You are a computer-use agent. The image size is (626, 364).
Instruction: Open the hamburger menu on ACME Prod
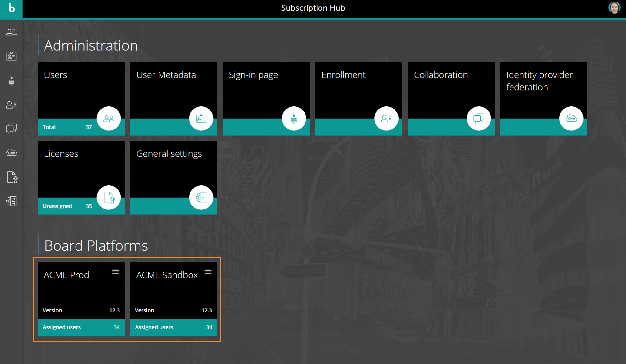116,272
